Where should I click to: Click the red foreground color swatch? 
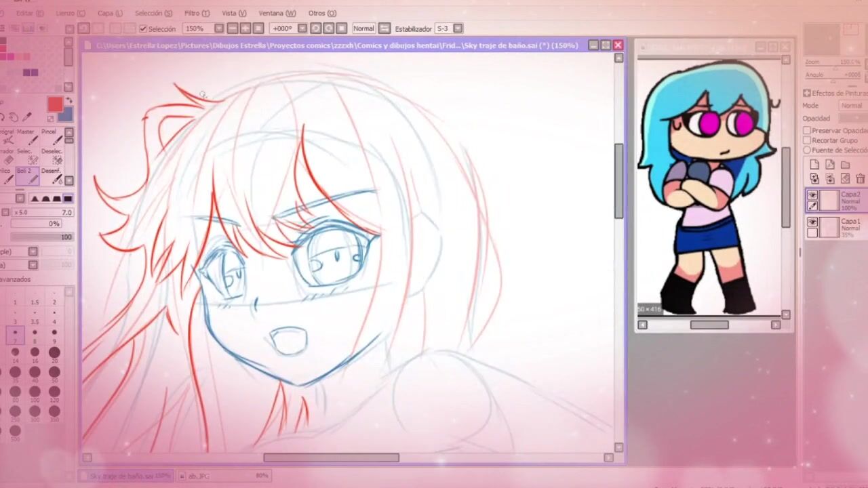tap(55, 104)
